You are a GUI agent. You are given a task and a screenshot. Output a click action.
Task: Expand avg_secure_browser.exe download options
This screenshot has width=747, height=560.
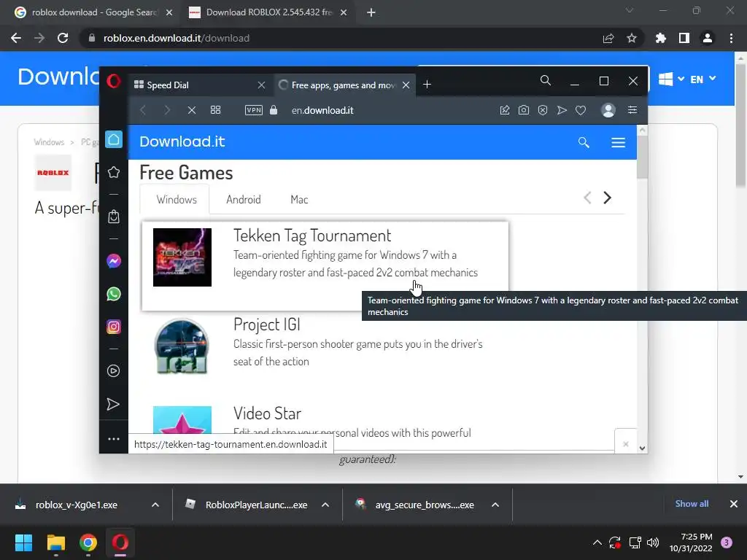pyautogui.click(x=495, y=505)
